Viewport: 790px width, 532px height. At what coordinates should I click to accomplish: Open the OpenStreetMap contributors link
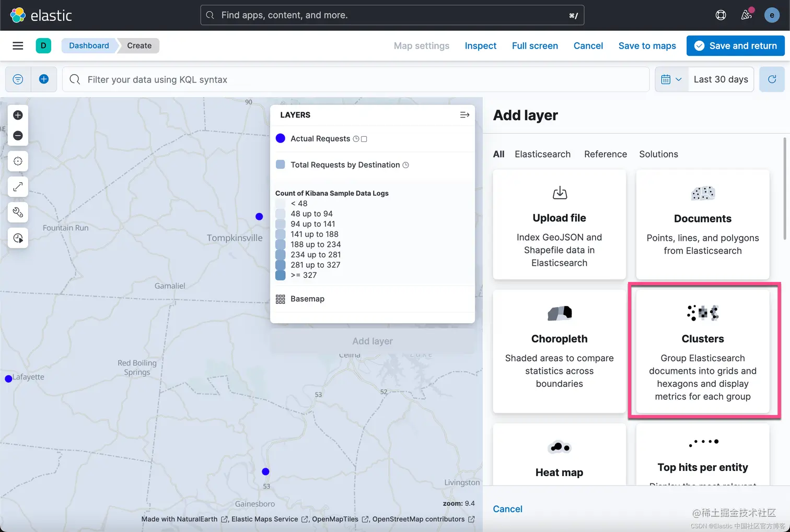coord(423,519)
